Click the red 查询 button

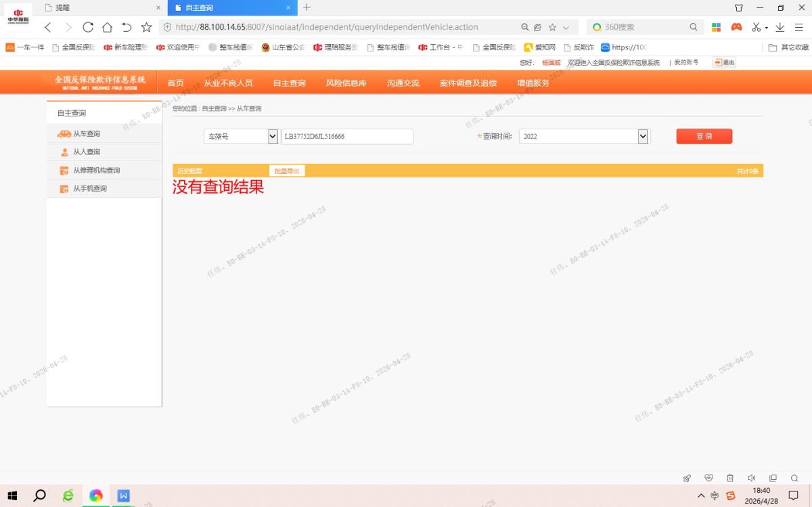point(704,136)
